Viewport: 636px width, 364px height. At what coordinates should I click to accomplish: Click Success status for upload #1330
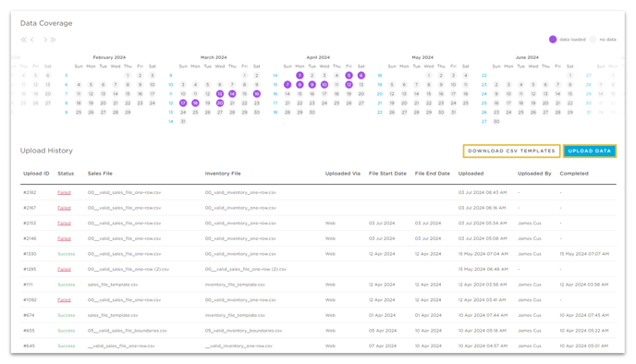(67, 254)
